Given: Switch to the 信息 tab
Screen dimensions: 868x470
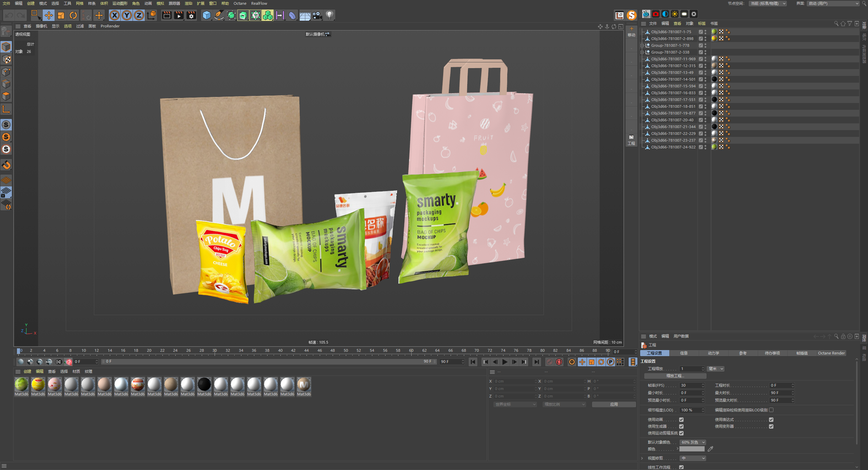Looking at the screenshot, I should pos(684,353).
